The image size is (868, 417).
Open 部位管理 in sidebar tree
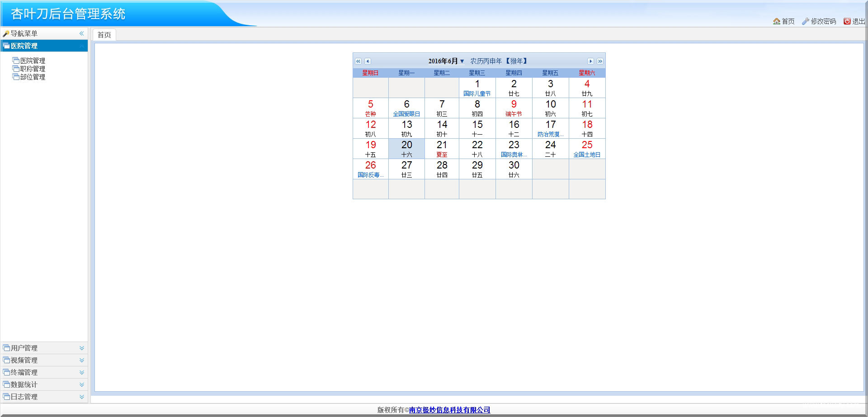click(x=33, y=77)
